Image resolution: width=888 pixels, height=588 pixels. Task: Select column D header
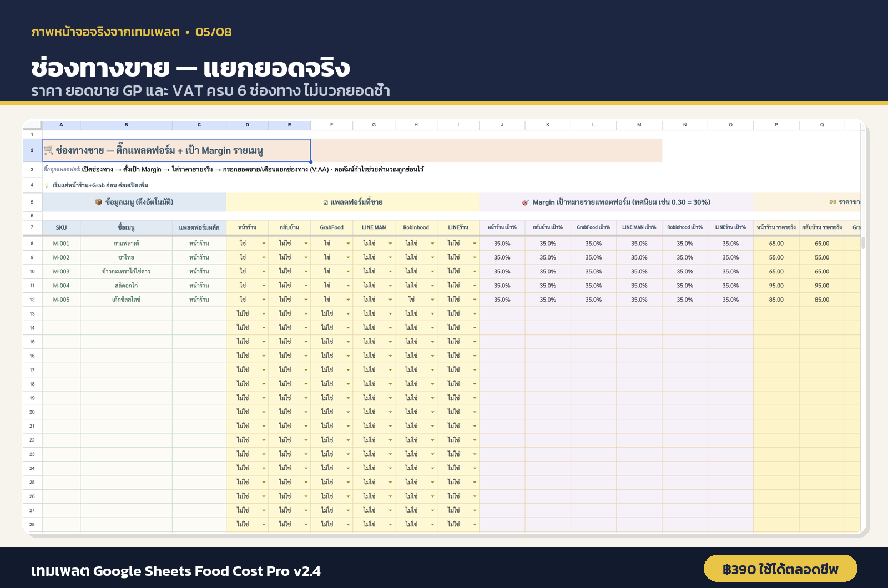[x=248, y=125]
